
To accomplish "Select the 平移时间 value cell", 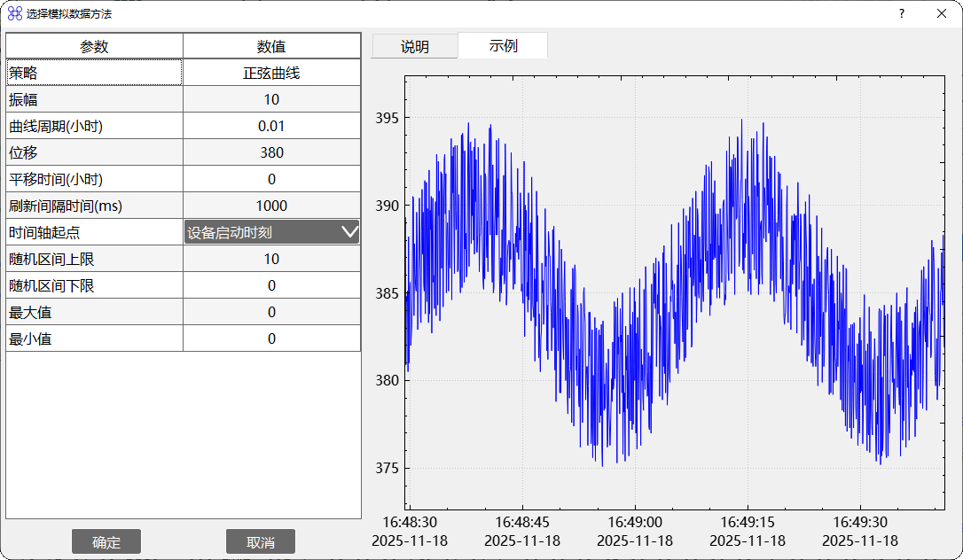I will [x=271, y=179].
